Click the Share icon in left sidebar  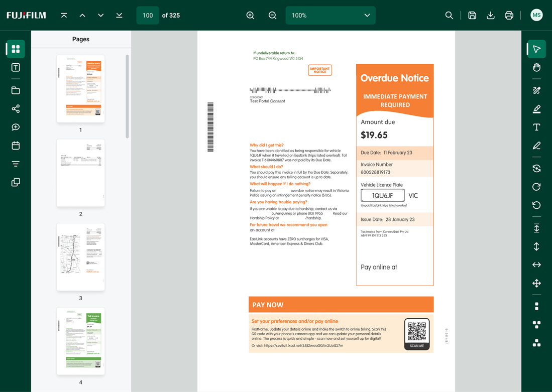15,108
